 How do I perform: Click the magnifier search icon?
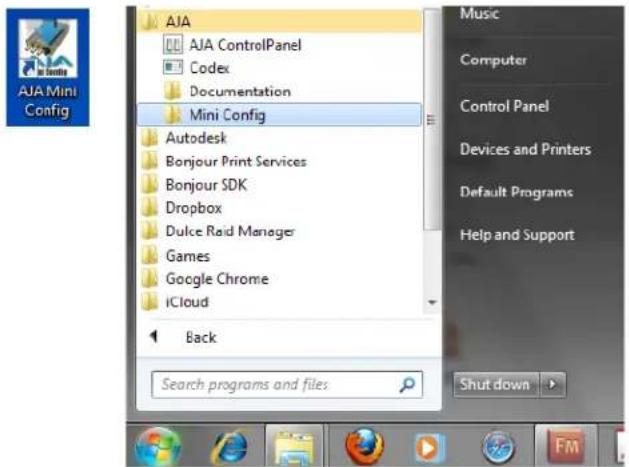(407, 385)
